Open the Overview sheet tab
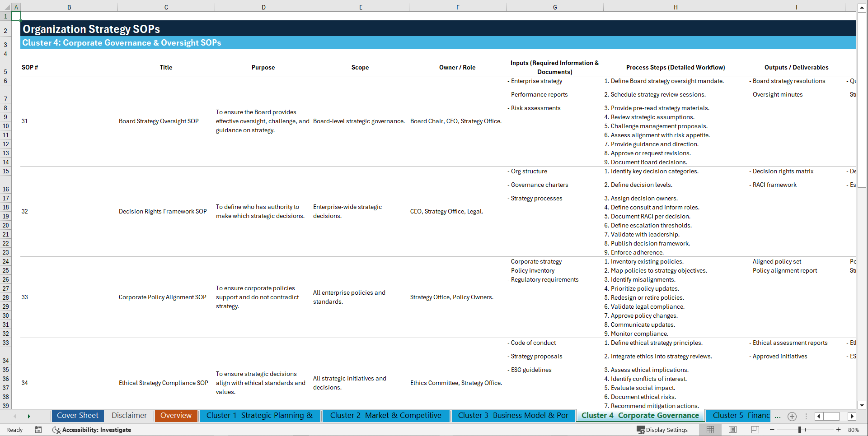Image resolution: width=868 pixels, height=436 pixels. point(176,416)
